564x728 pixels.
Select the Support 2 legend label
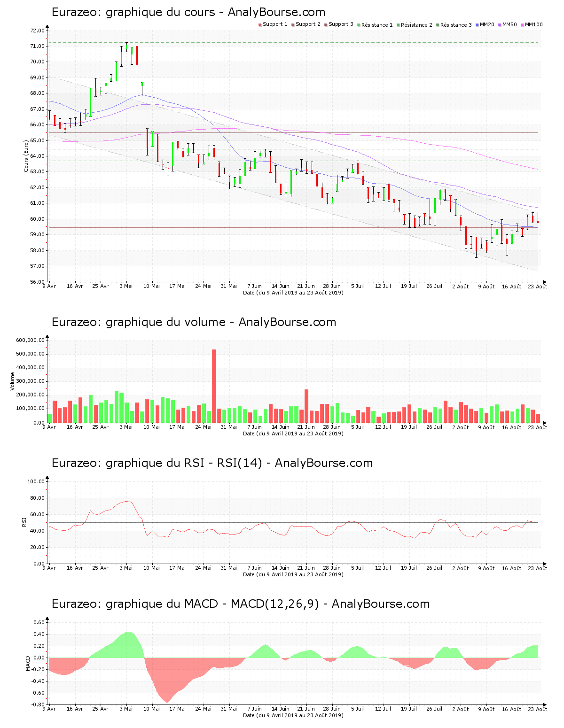[x=308, y=24]
